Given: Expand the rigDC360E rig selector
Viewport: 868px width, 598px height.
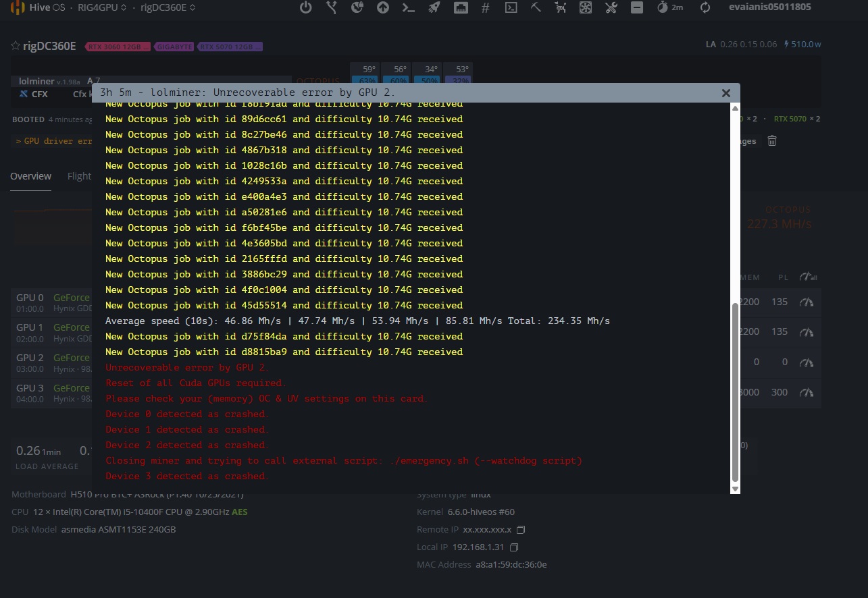Looking at the screenshot, I should (168, 7).
